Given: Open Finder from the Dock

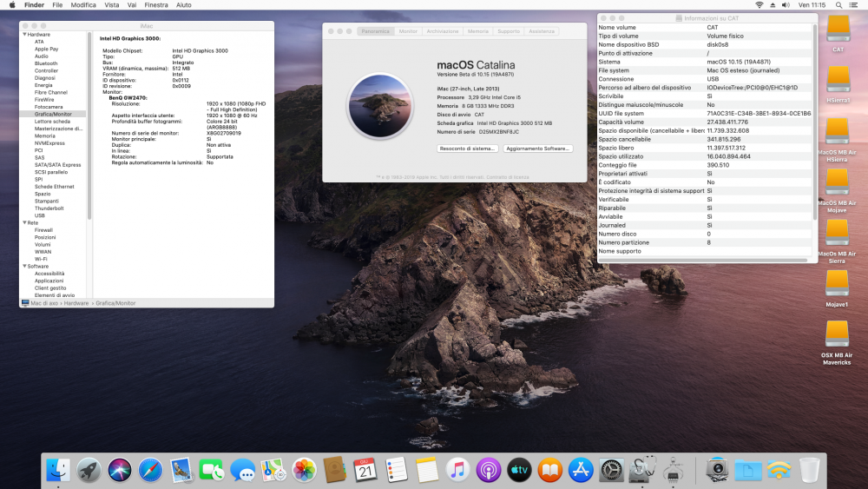Looking at the screenshot, I should pyautogui.click(x=58, y=470).
